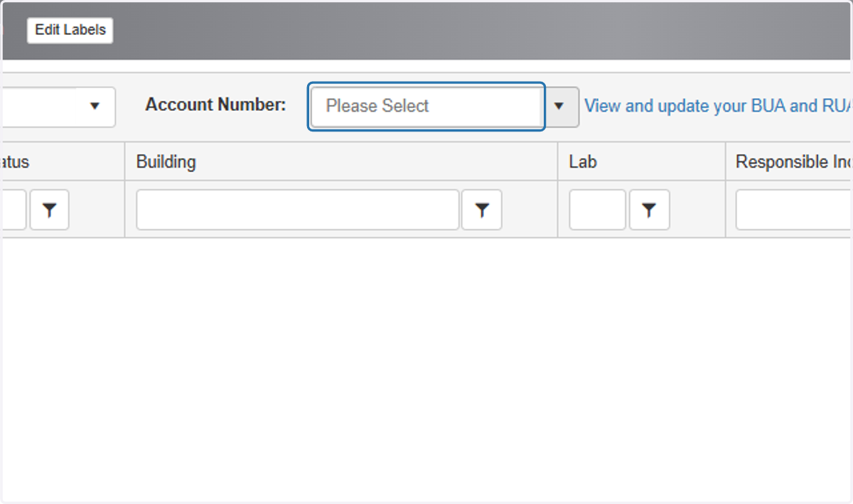Image resolution: width=853 pixels, height=504 pixels.
Task: Click the Status column filter icon
Action: coord(49,210)
